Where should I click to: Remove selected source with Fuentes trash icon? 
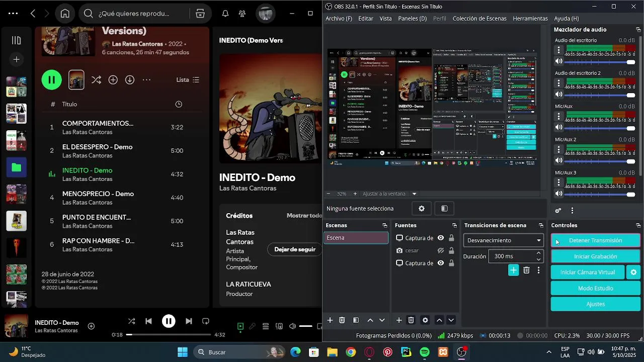pyautogui.click(x=411, y=320)
